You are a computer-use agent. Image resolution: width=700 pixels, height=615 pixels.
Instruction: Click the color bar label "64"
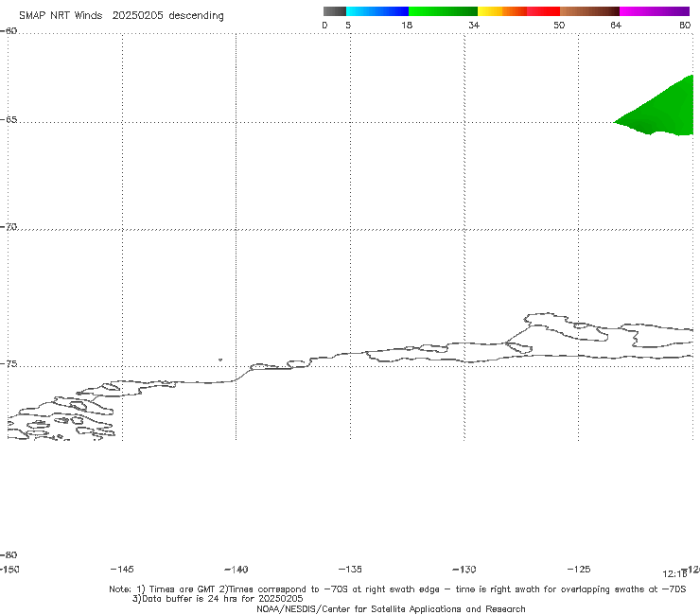(616, 25)
